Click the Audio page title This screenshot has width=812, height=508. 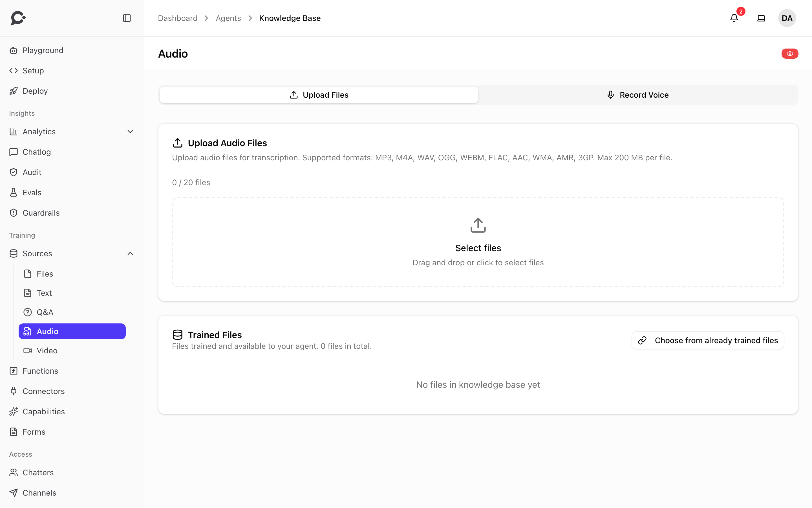173,54
